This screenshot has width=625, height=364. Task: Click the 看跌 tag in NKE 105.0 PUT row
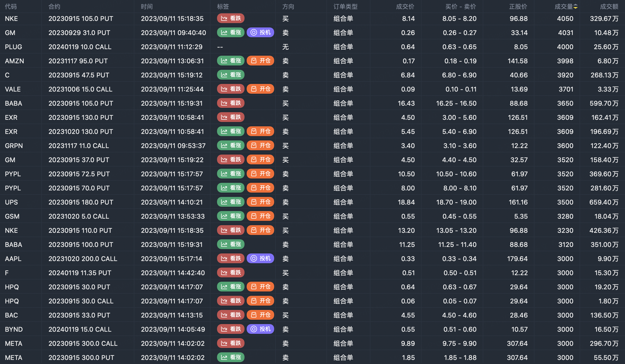click(x=231, y=18)
